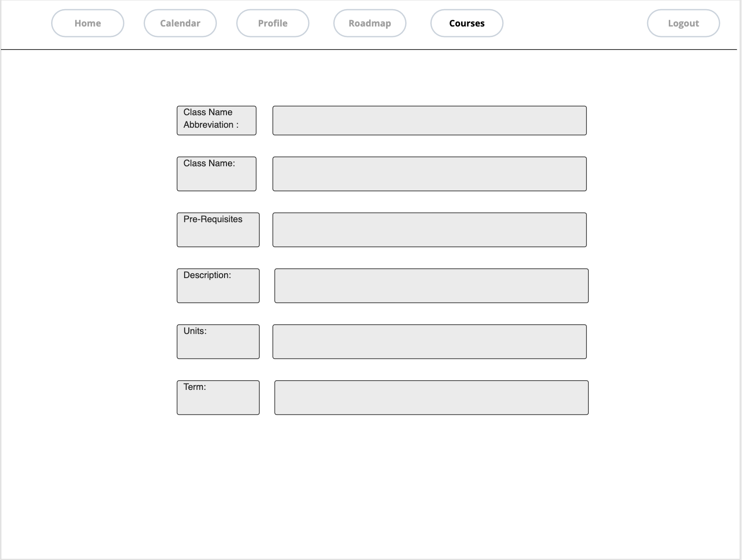Go to the Home page
Image resolution: width=742 pixels, height=560 pixels.
88,23
